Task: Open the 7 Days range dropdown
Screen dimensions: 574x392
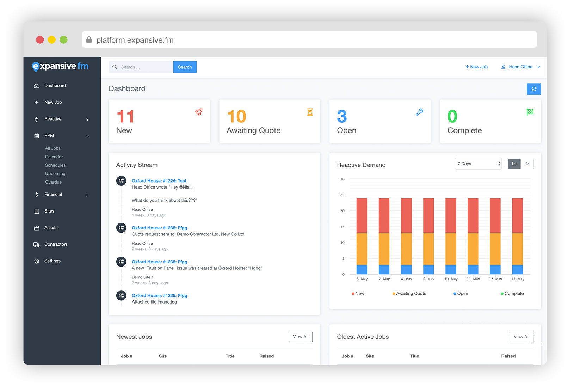Action: point(478,164)
